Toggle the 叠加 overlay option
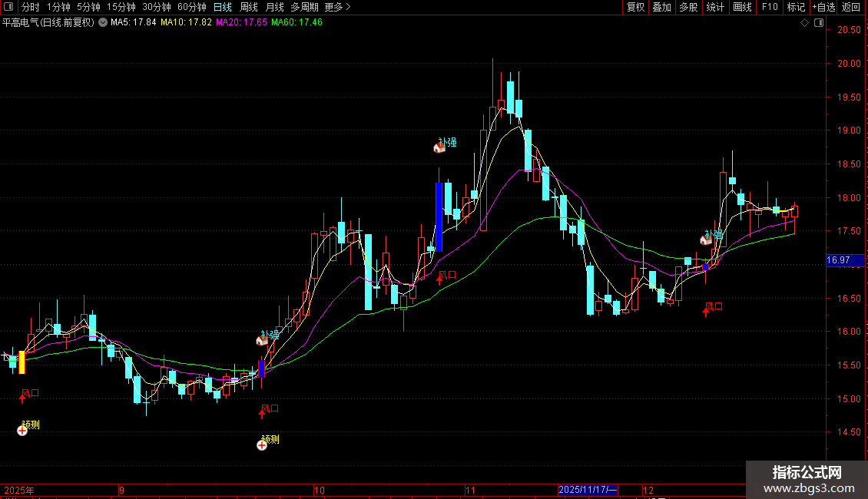Image resolution: width=868 pixels, height=499 pixels. click(x=661, y=7)
